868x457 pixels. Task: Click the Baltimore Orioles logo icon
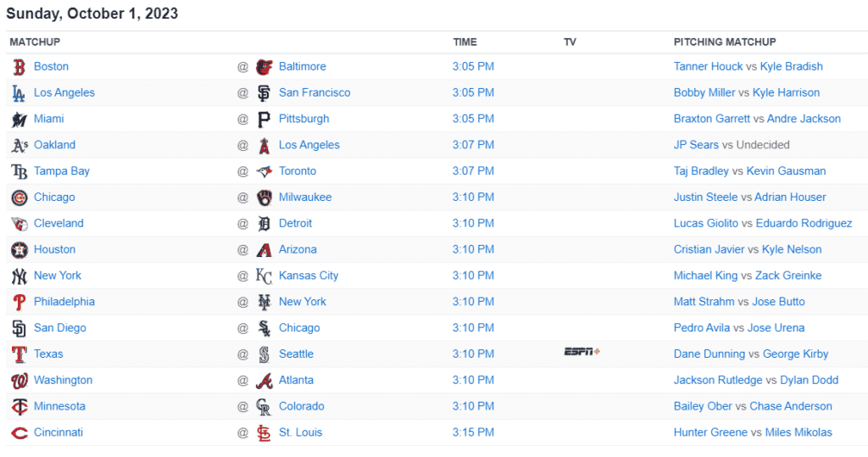tap(264, 67)
